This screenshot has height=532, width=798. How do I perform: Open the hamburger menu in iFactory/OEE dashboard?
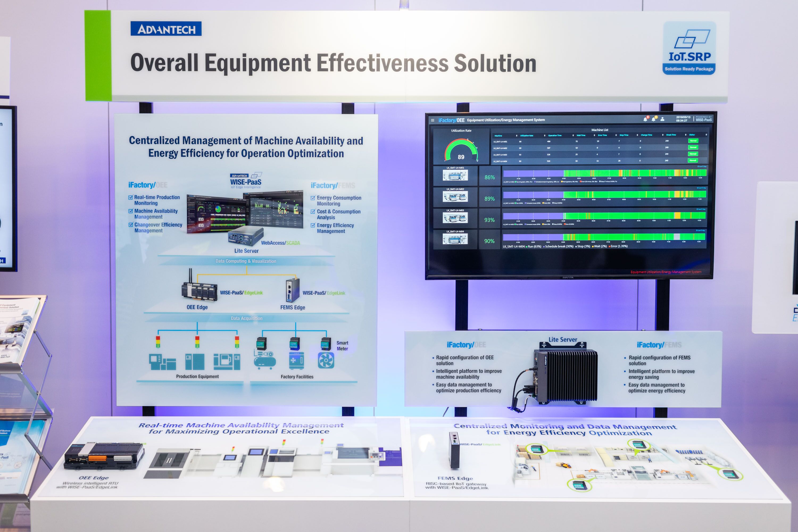pos(432,120)
